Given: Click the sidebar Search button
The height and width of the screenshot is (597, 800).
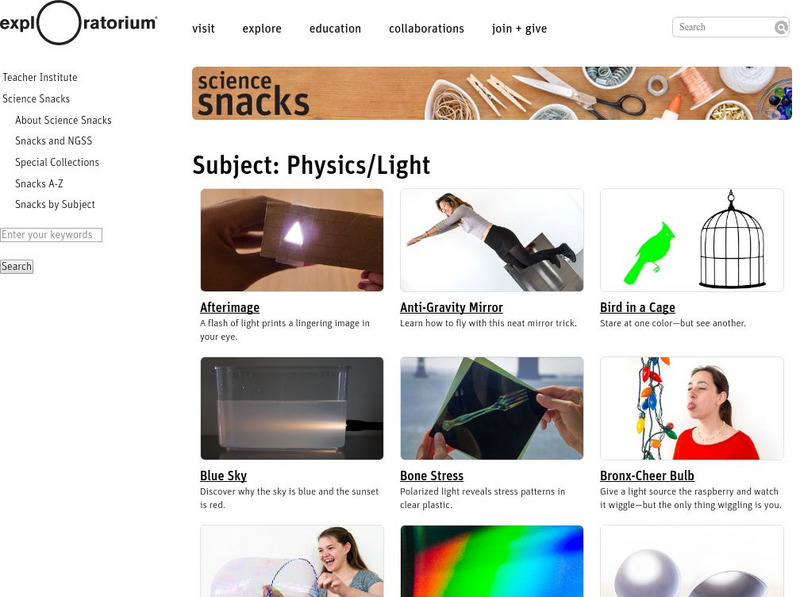Looking at the screenshot, I should 16,266.
